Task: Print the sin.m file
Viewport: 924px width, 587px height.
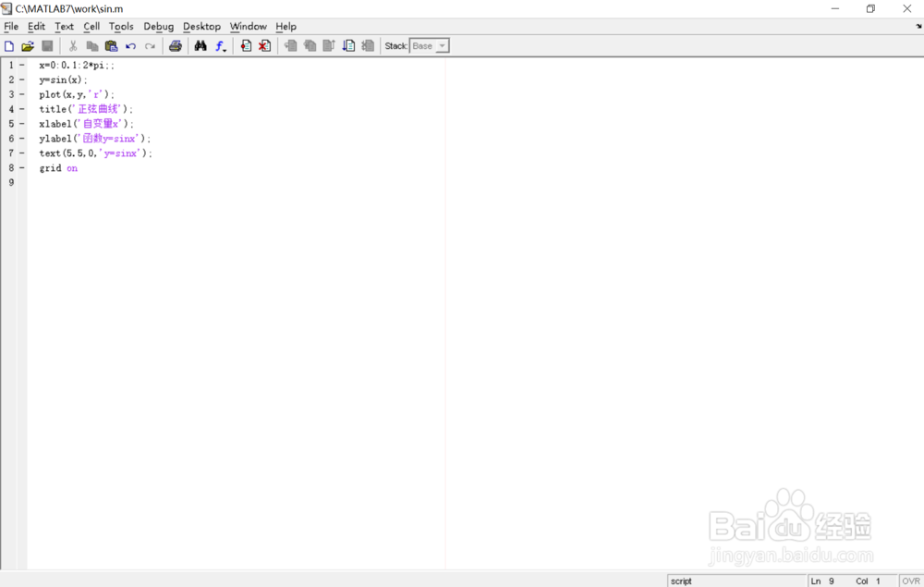Action: point(176,46)
